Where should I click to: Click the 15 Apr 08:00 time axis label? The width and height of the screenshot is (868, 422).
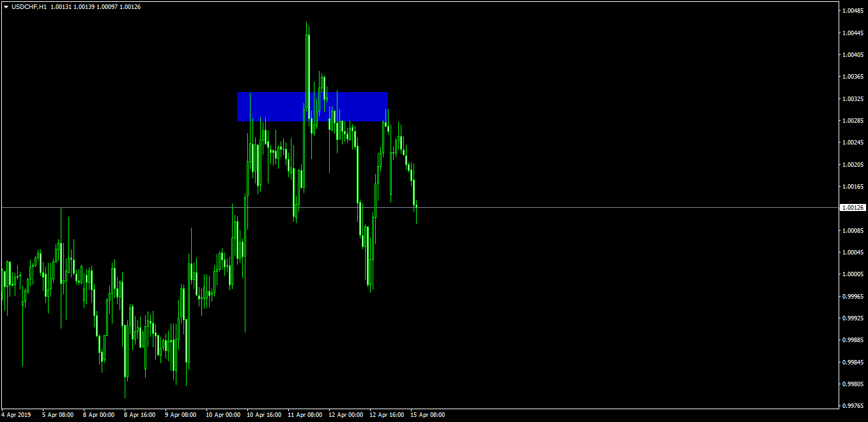click(428, 415)
